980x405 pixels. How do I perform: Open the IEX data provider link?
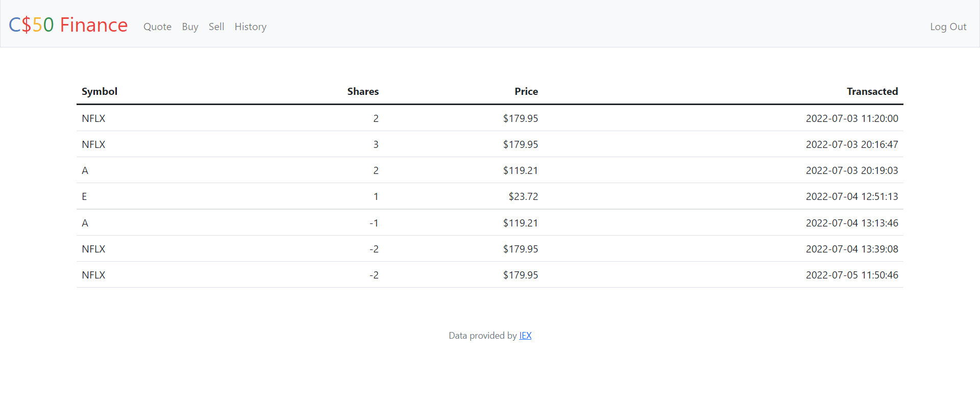point(525,336)
